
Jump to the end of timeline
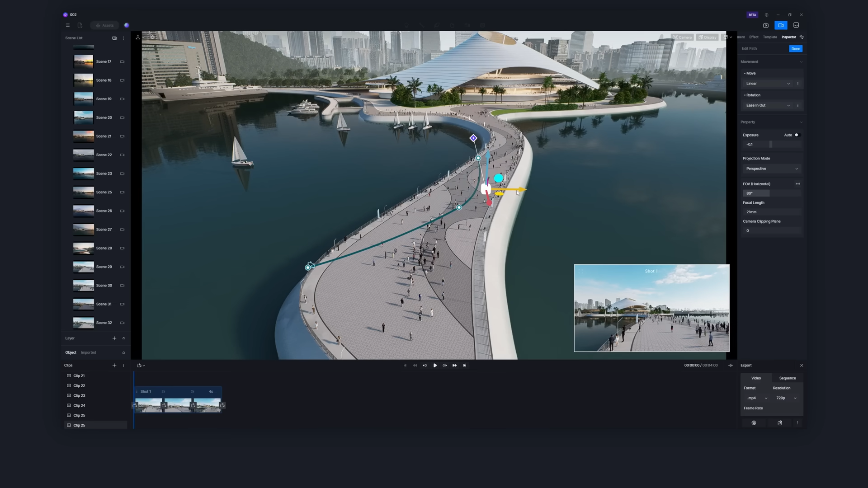[x=465, y=366]
